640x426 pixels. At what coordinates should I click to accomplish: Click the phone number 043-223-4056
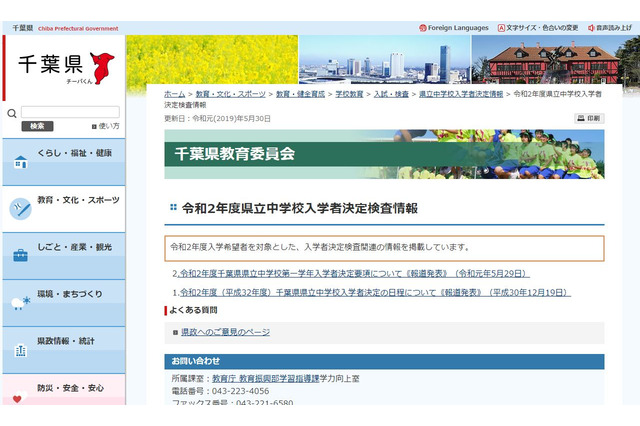click(x=240, y=391)
